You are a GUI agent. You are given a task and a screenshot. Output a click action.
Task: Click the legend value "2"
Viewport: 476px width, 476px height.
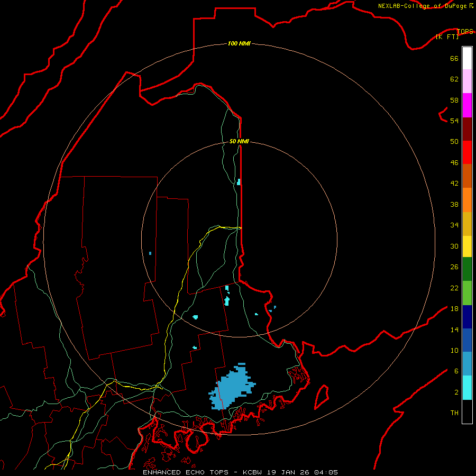[x=456, y=392]
